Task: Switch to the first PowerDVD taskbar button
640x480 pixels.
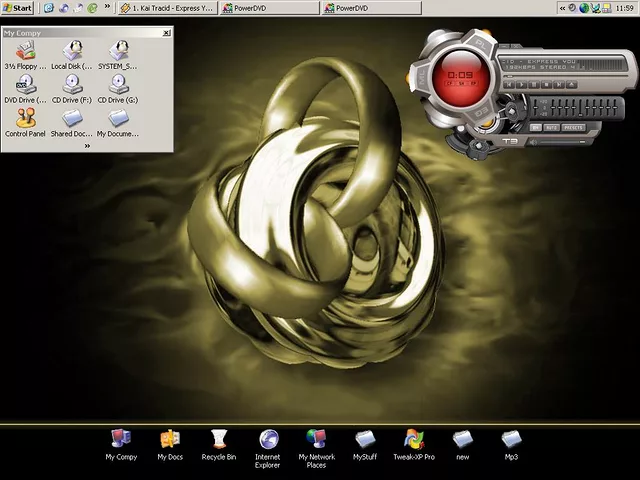Action: 268,7
